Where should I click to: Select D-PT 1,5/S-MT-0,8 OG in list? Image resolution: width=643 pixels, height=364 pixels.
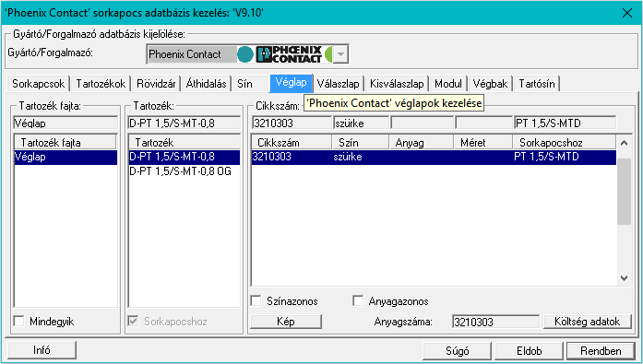point(185,171)
